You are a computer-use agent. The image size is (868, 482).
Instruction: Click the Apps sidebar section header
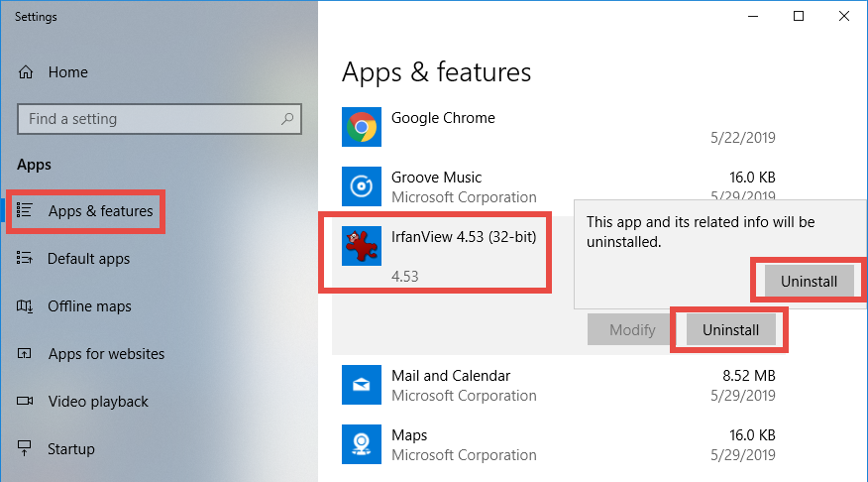pyautogui.click(x=34, y=165)
